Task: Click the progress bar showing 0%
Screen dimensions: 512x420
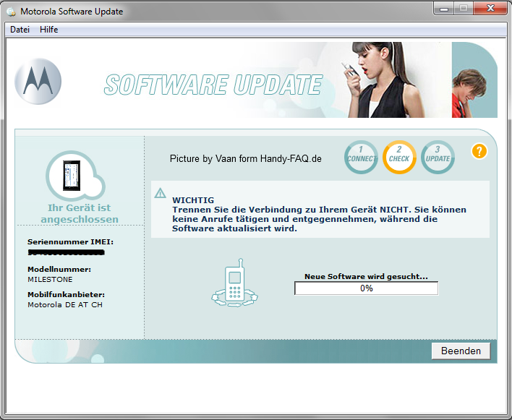Action: tap(366, 288)
